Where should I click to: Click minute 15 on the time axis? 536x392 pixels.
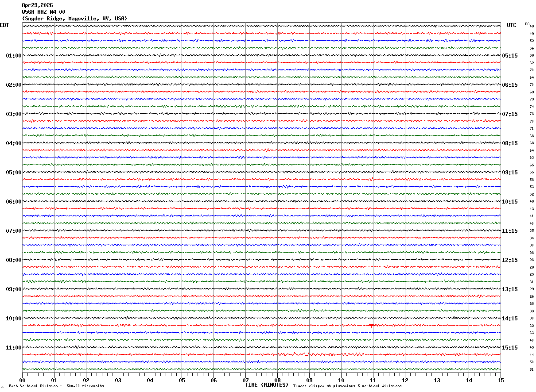501,380
